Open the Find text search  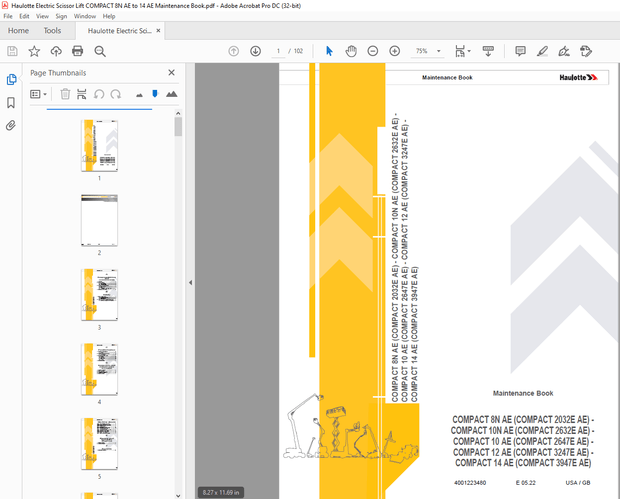pos(100,51)
